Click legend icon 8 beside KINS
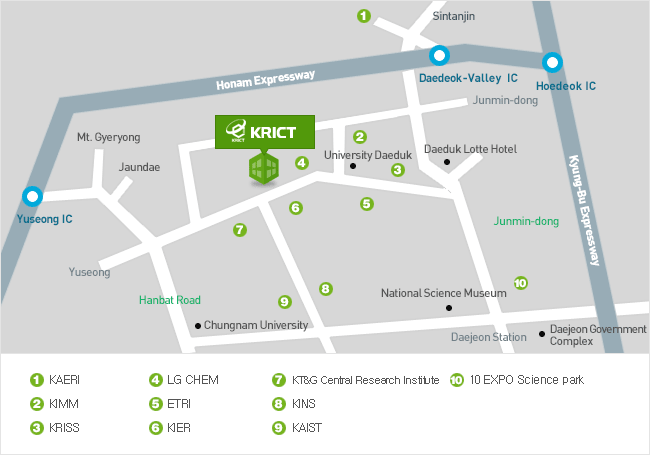 point(279,404)
